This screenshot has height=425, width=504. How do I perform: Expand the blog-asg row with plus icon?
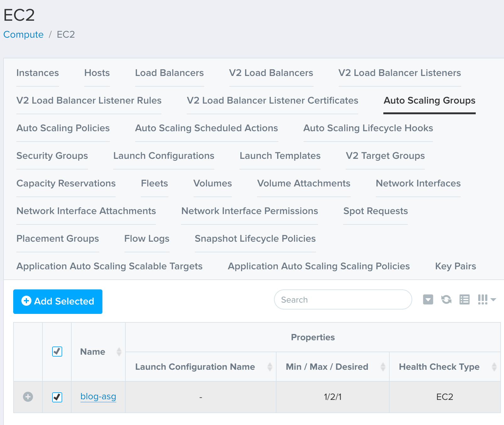click(28, 397)
